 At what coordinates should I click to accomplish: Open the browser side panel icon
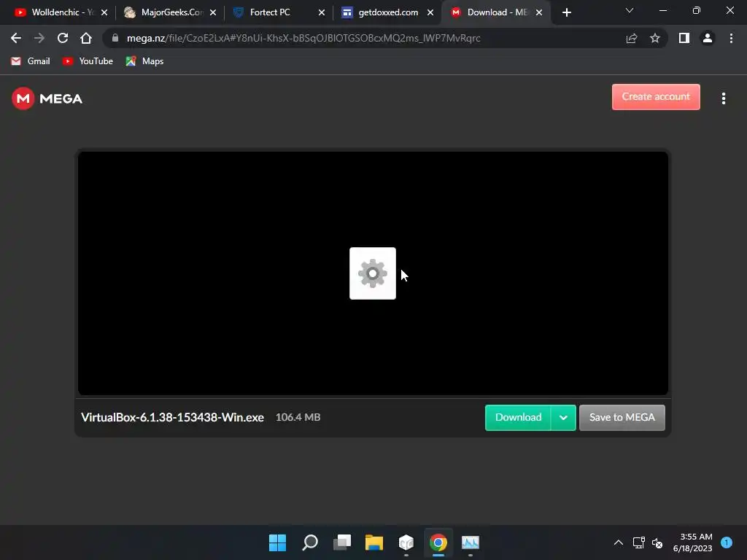[684, 38]
